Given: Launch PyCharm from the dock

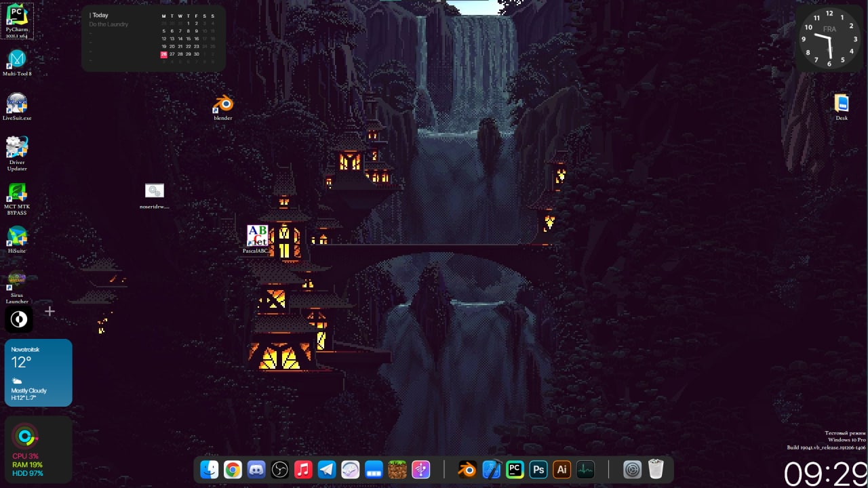Looking at the screenshot, I should point(515,470).
